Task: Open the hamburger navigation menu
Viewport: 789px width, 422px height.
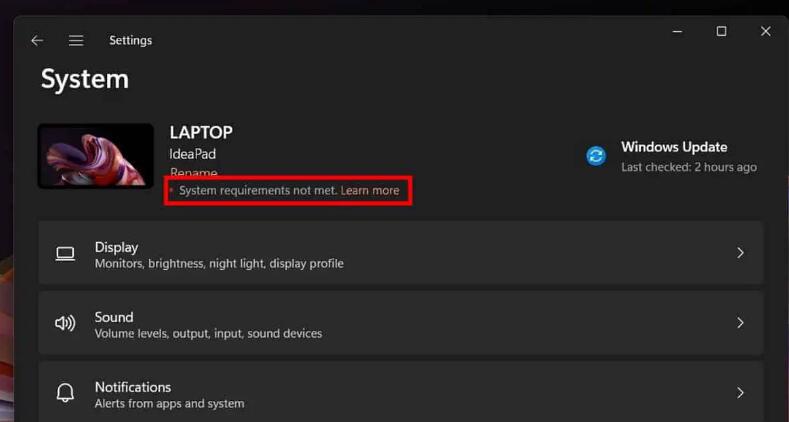Action: click(x=76, y=41)
